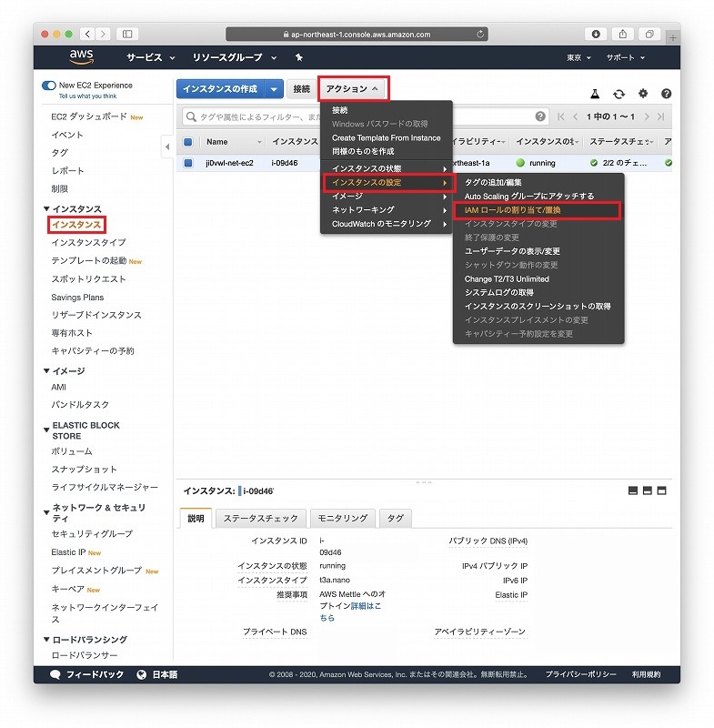Click the pin star icon in navbar

[299, 57]
